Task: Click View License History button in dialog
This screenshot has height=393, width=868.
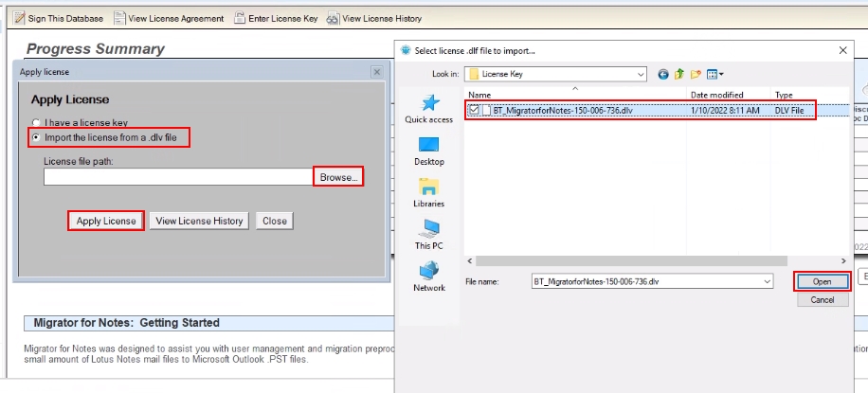Action: (x=199, y=221)
